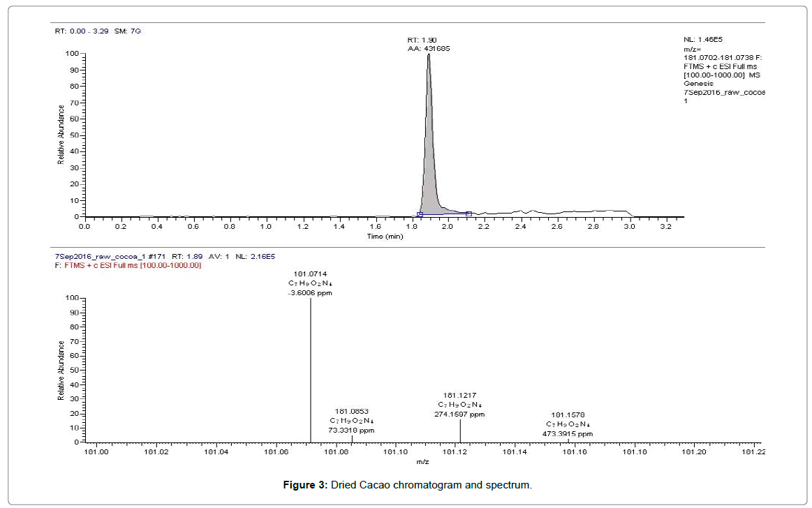This screenshot has height=508, width=812.
Task: Select the 181.0853 peak label
Action: [x=351, y=412]
